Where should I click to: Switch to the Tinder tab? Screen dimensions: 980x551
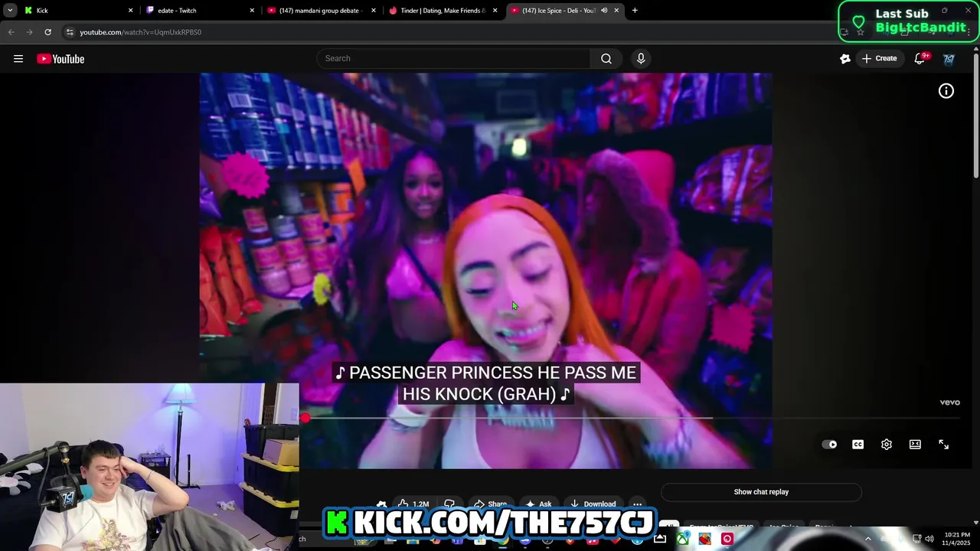coord(443,11)
